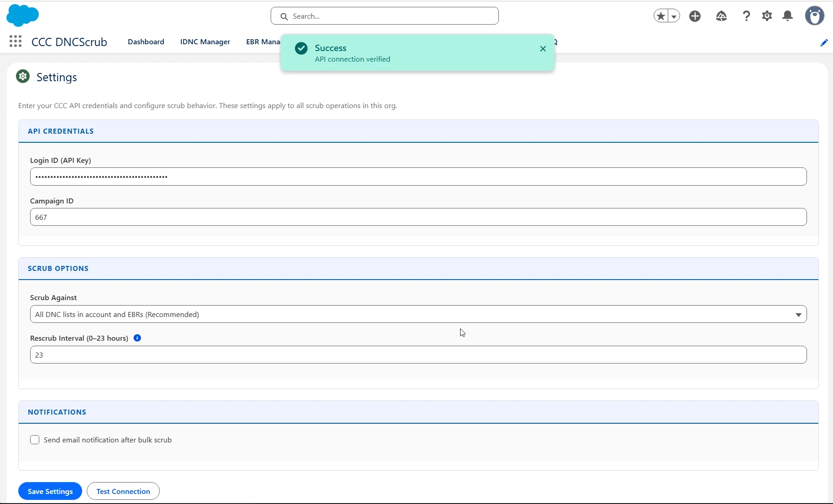833x504 pixels.
Task: Open the App Launcher grid icon
Action: (x=16, y=42)
